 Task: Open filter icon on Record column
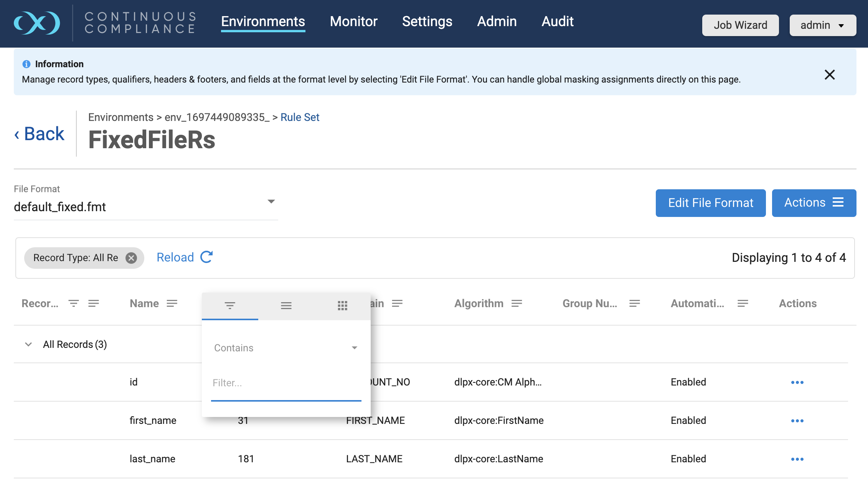73,303
